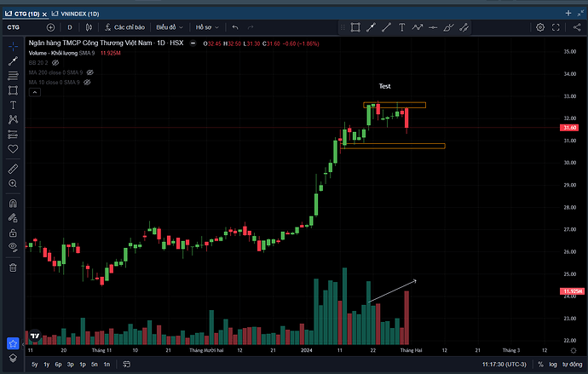Toggle lock all drawings padlock
Screen dimensions: 588x374
point(13,233)
